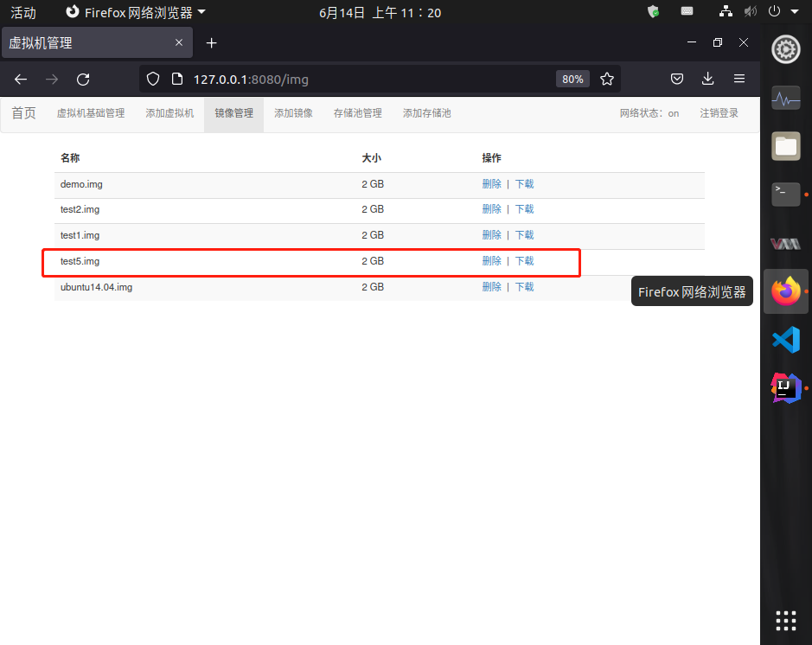Viewport: 812px width, 645px height.
Task: Click the Save to Pocket icon
Action: tap(677, 79)
